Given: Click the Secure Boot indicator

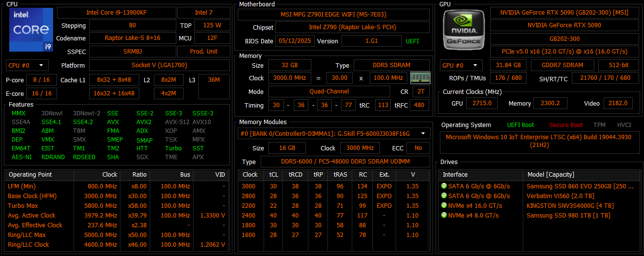Looking at the screenshot, I should (x=566, y=125).
